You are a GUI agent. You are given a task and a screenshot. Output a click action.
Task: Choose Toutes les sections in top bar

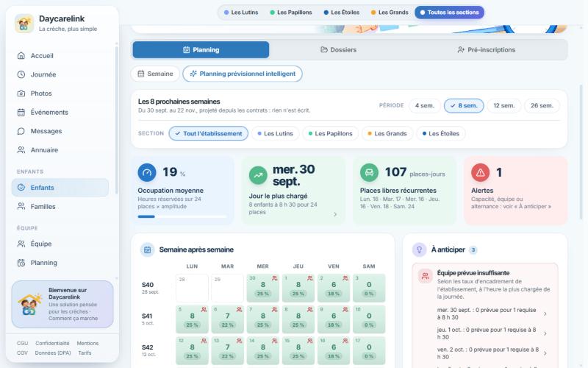click(x=449, y=13)
